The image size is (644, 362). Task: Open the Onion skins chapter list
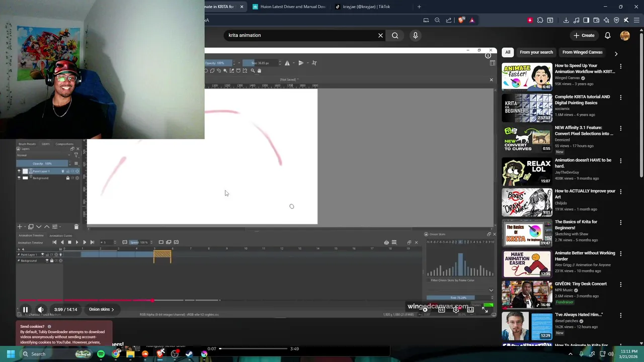(101, 310)
